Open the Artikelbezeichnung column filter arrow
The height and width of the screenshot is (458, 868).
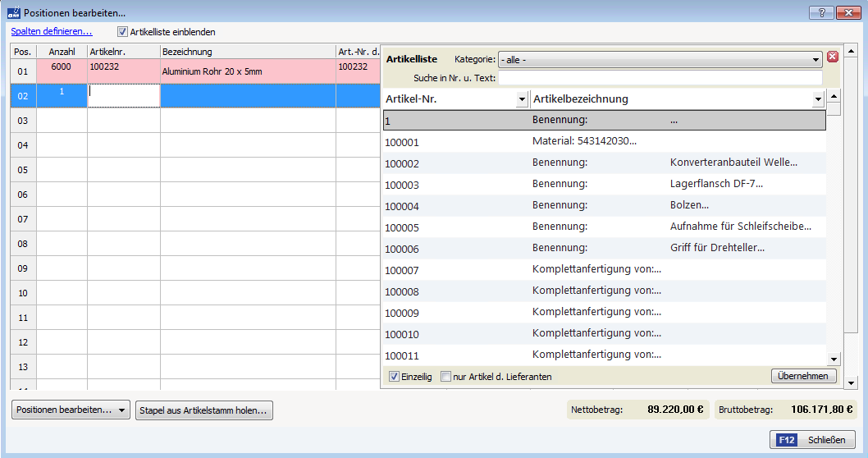[x=818, y=99]
